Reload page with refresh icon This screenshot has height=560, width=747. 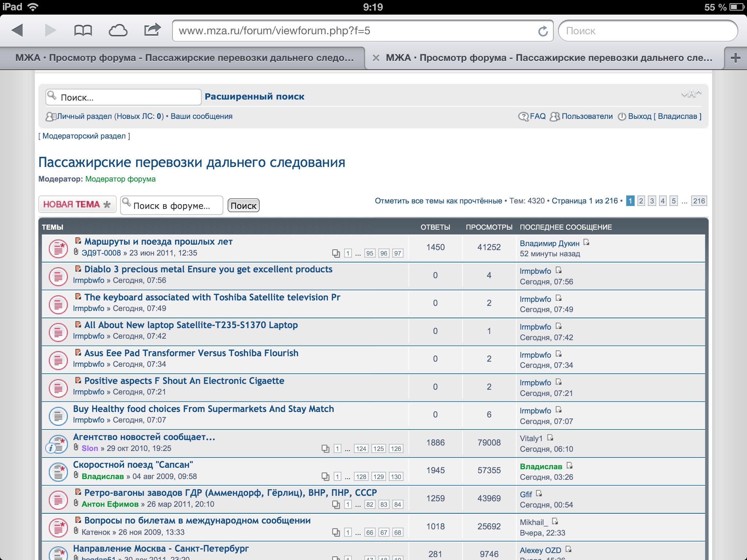(543, 31)
